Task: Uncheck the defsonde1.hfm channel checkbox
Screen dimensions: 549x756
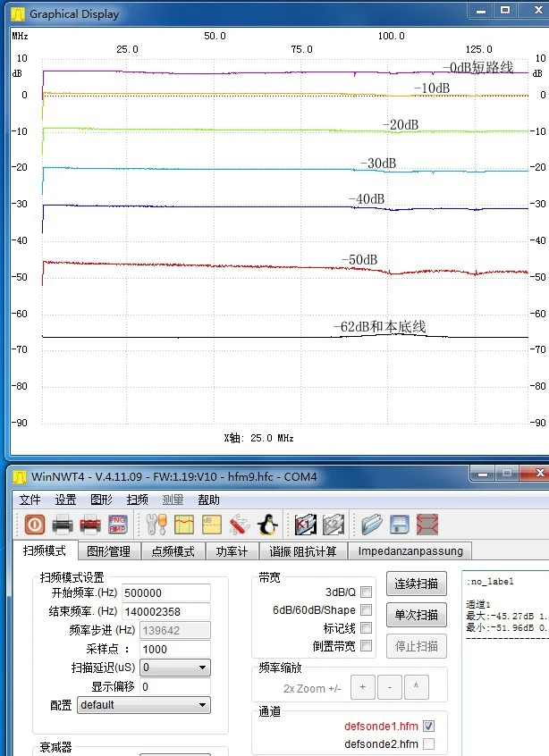Action: [428, 726]
